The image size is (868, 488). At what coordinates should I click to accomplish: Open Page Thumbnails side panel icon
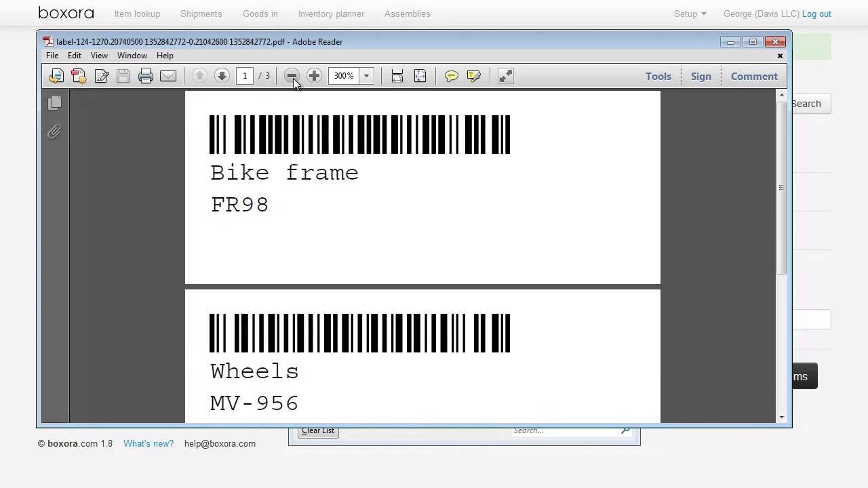pyautogui.click(x=55, y=102)
